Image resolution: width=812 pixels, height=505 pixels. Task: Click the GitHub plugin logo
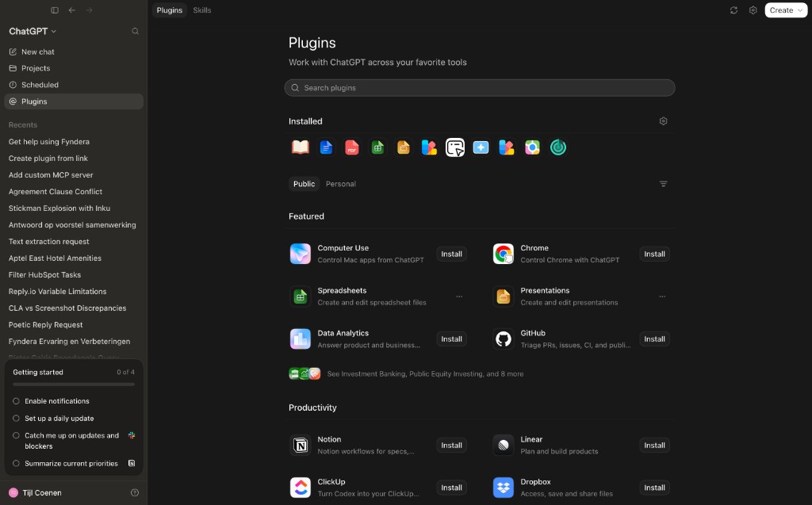pyautogui.click(x=504, y=339)
